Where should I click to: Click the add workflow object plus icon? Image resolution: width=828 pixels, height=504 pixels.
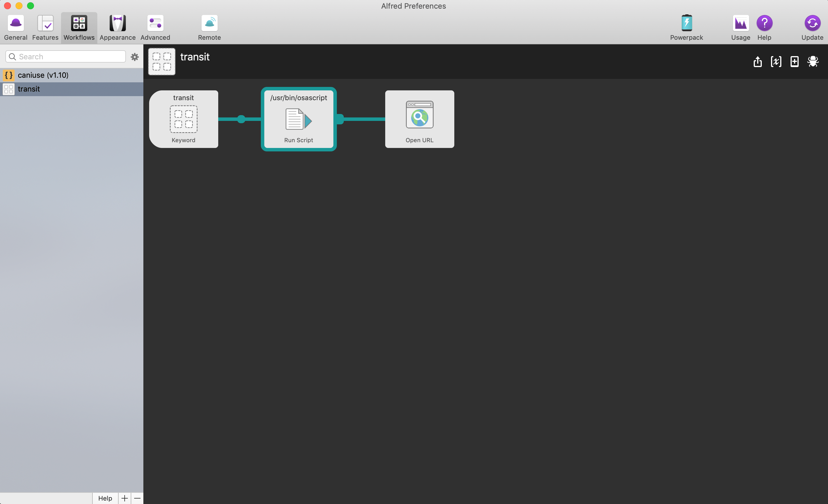tap(794, 62)
